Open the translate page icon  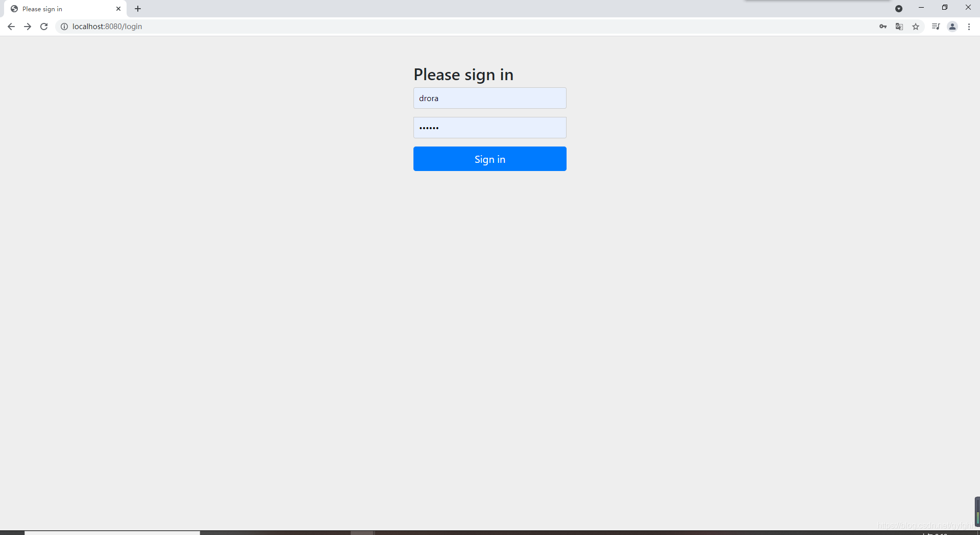click(899, 27)
